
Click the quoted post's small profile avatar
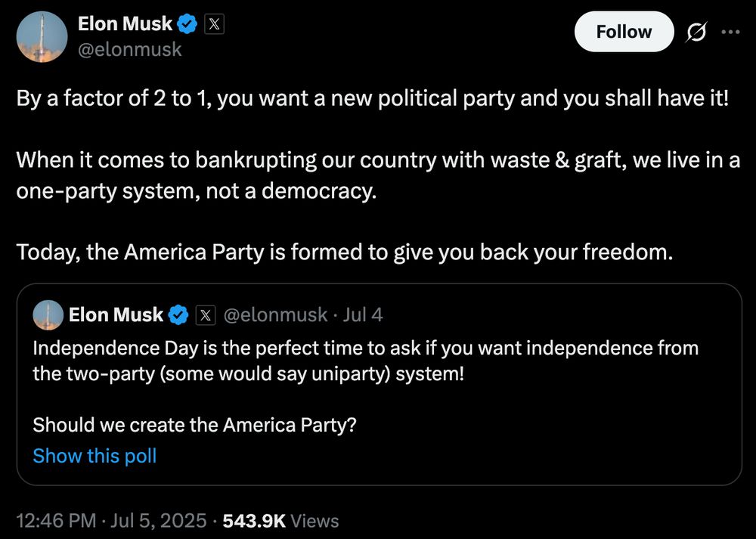coord(48,315)
